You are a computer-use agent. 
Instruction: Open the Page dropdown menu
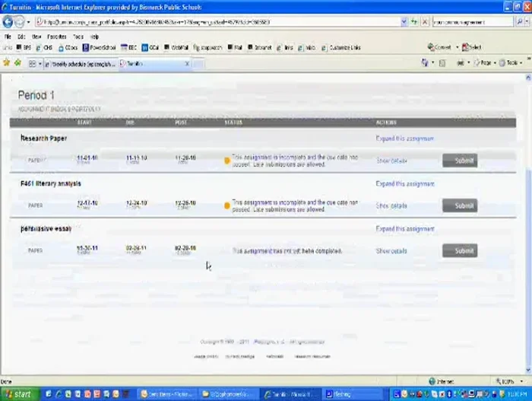click(x=487, y=63)
